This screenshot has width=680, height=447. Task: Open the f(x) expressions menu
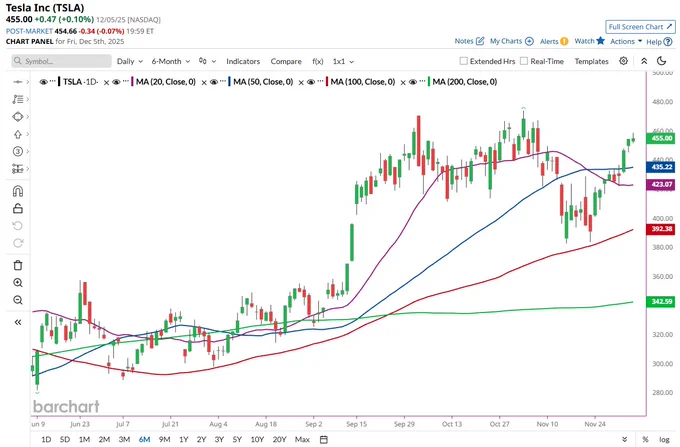click(317, 61)
